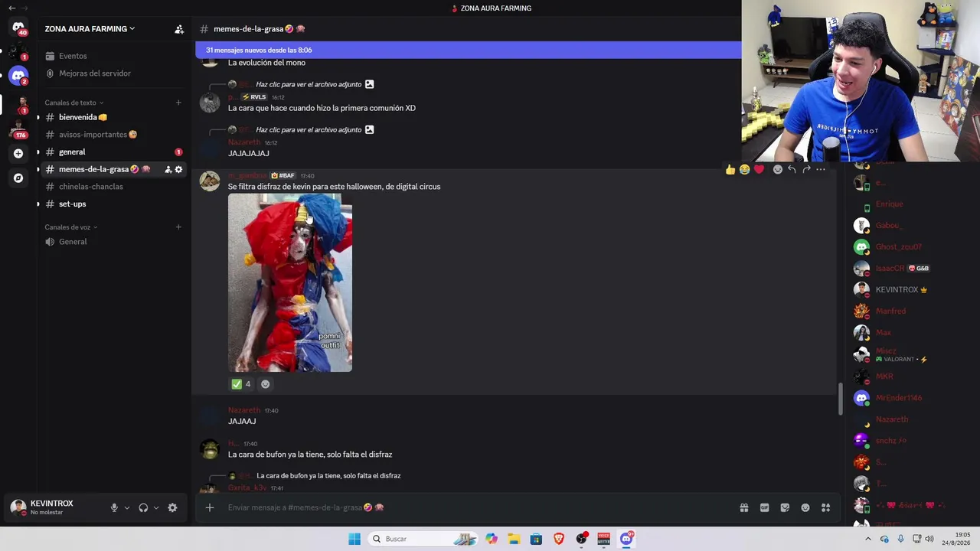The width and height of the screenshot is (980, 551).
Task: Switch to chinelas-chanclas channel
Action: tap(112, 187)
